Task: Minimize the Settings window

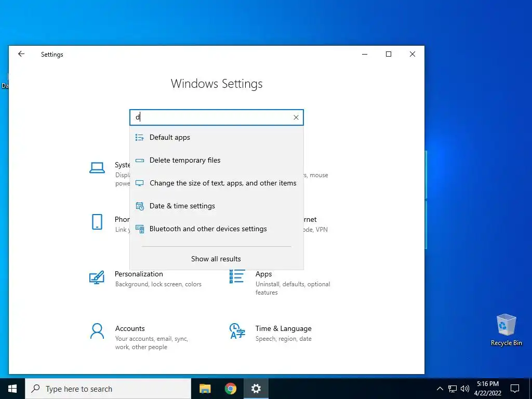Action: point(365,54)
